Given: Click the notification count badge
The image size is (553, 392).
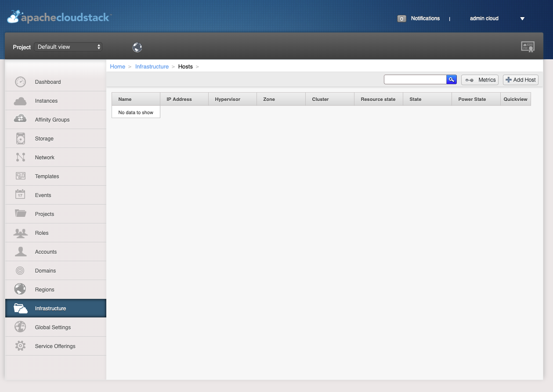Looking at the screenshot, I should pos(401,19).
